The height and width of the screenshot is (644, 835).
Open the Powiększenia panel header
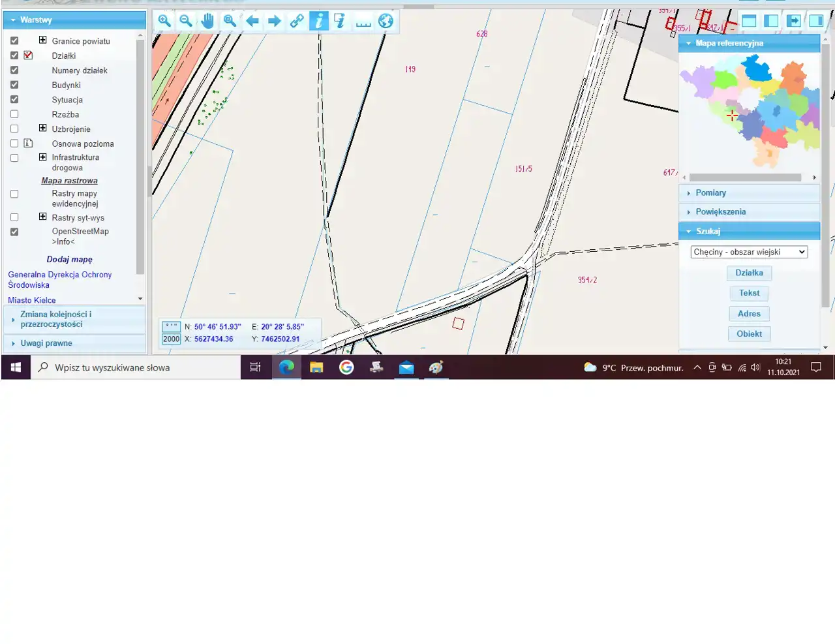720,212
